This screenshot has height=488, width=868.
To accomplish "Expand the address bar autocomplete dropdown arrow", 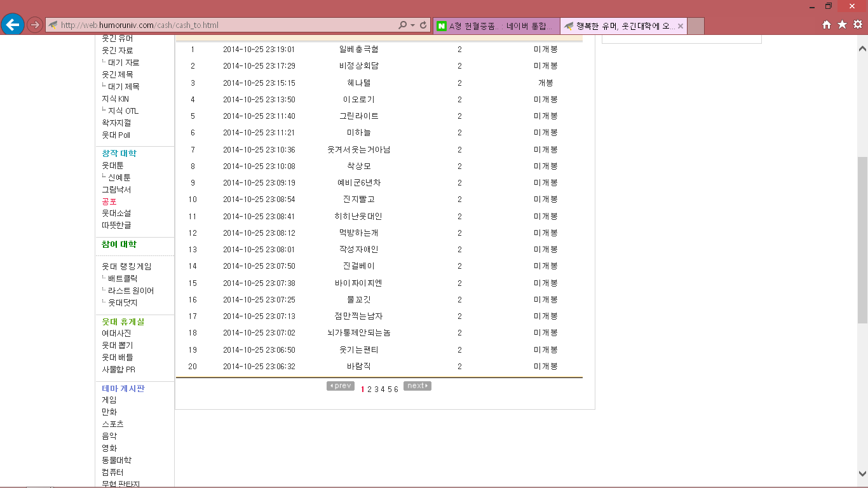I will coord(413,25).
